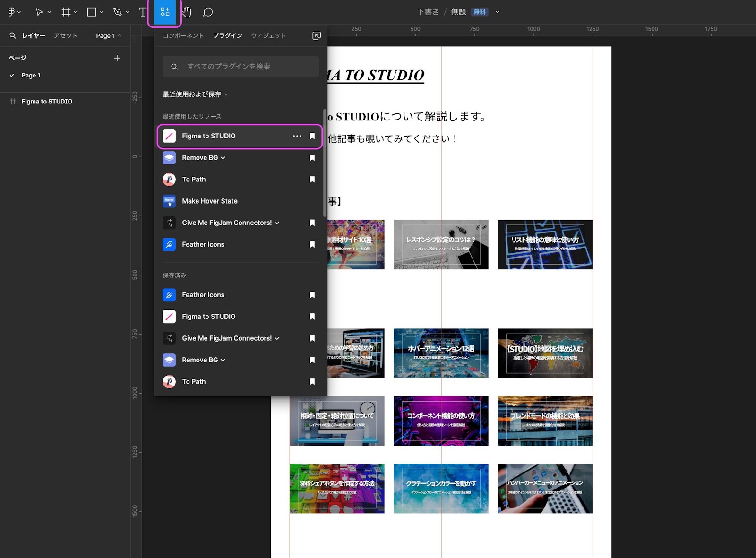Image resolution: width=756 pixels, height=558 pixels.
Task: Select ホバーアニメーション12選 thumbnail
Action: click(441, 353)
